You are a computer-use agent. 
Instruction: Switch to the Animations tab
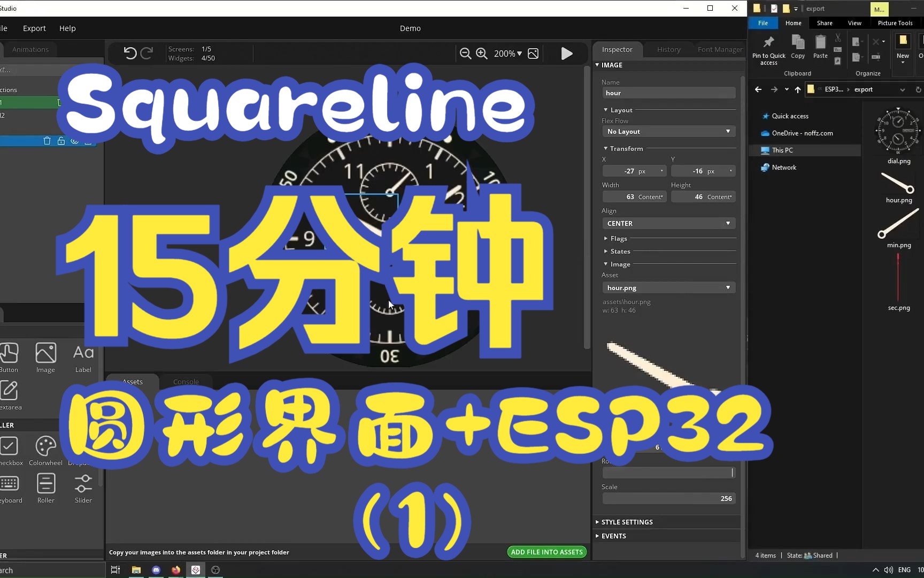30,49
